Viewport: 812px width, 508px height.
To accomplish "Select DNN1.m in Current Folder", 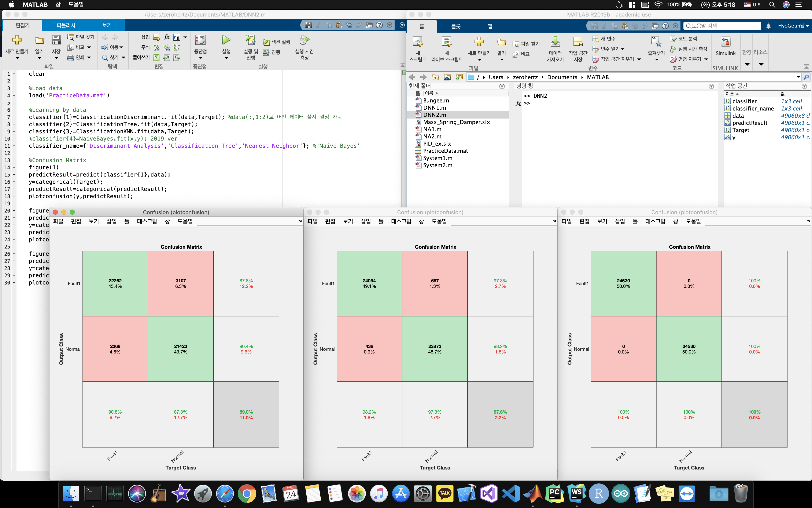I will (435, 108).
